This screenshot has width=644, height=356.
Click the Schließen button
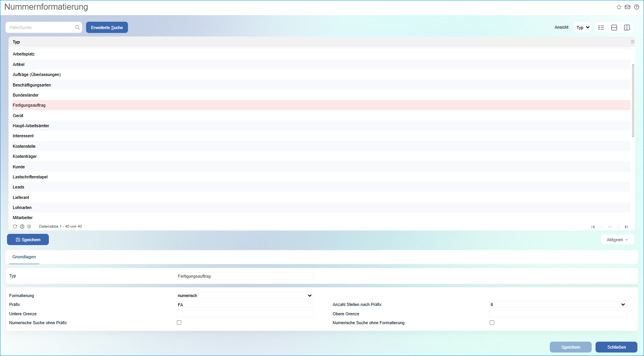[x=616, y=347]
